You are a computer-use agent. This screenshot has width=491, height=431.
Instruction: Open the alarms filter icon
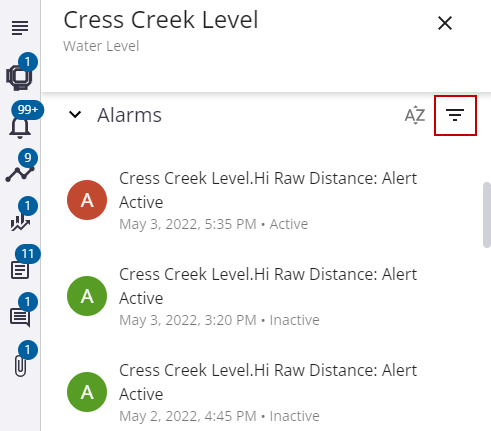(455, 115)
